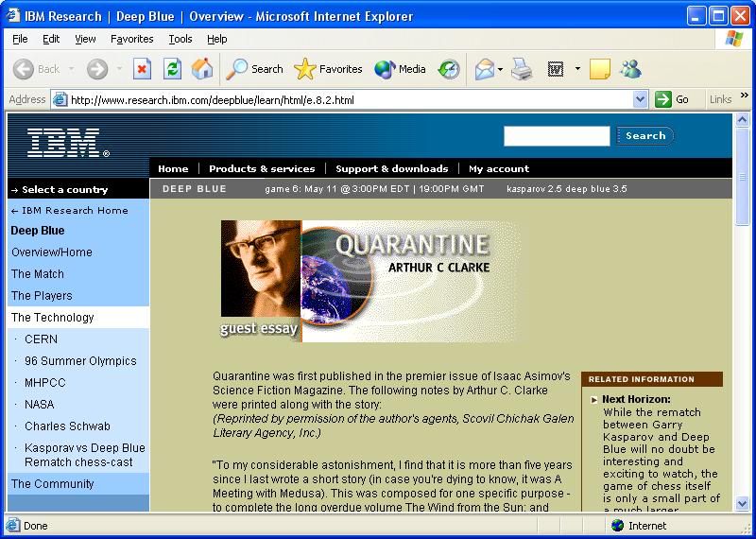This screenshot has width=756, height=539.
Task: Click the vertical scrollbar up arrow
Action: pyautogui.click(x=743, y=120)
